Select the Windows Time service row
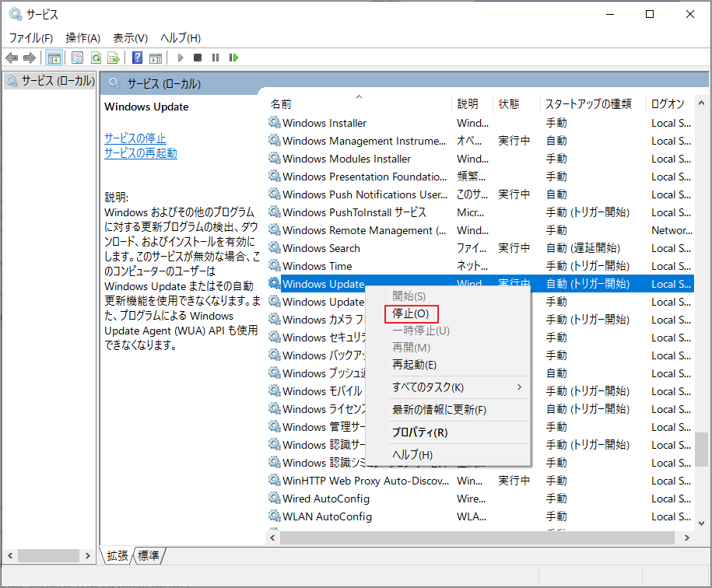 [x=480, y=266]
